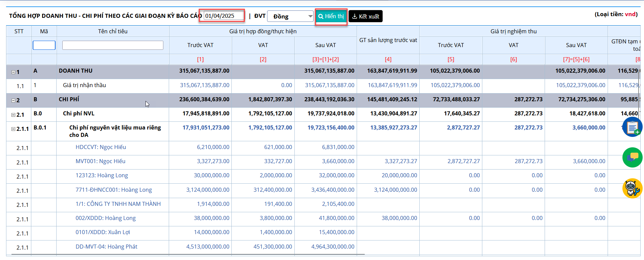The width and height of the screenshot is (644, 260).
Task: Click value 4,964,300,000.00 for DD-MVT-04
Action: coord(333,247)
